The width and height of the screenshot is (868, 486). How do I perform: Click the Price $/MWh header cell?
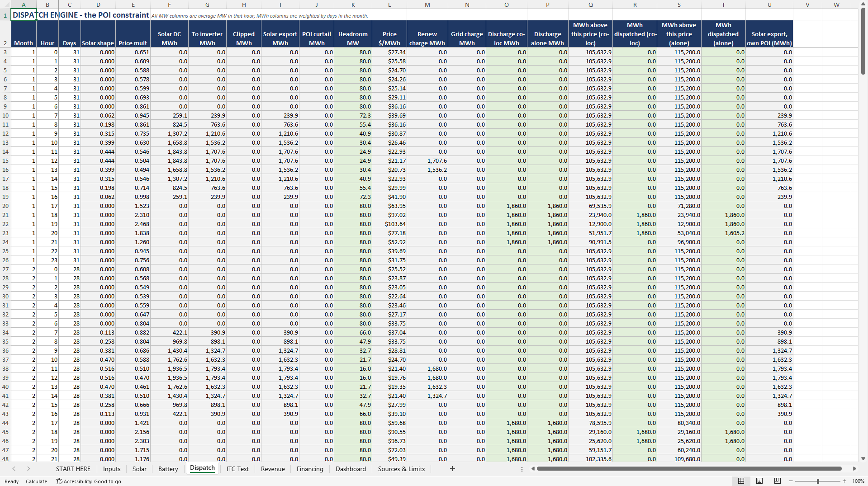(x=389, y=34)
